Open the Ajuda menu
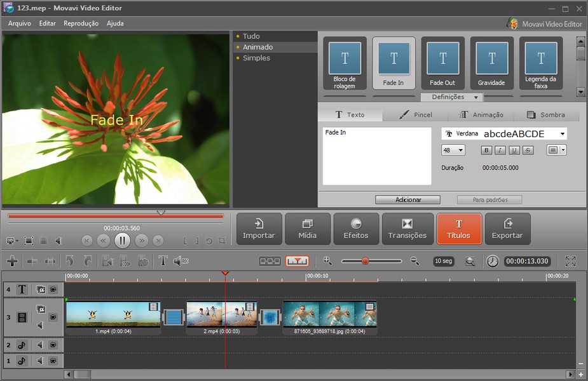 (x=115, y=23)
